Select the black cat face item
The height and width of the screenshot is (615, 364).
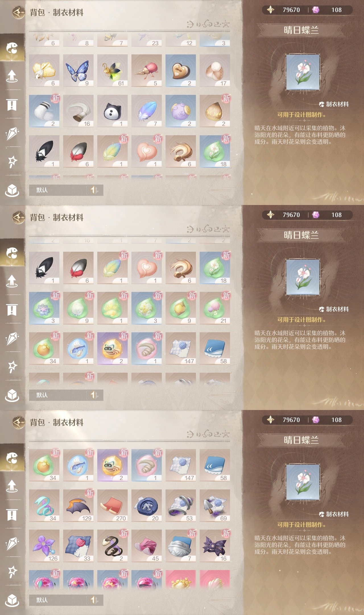(112, 111)
